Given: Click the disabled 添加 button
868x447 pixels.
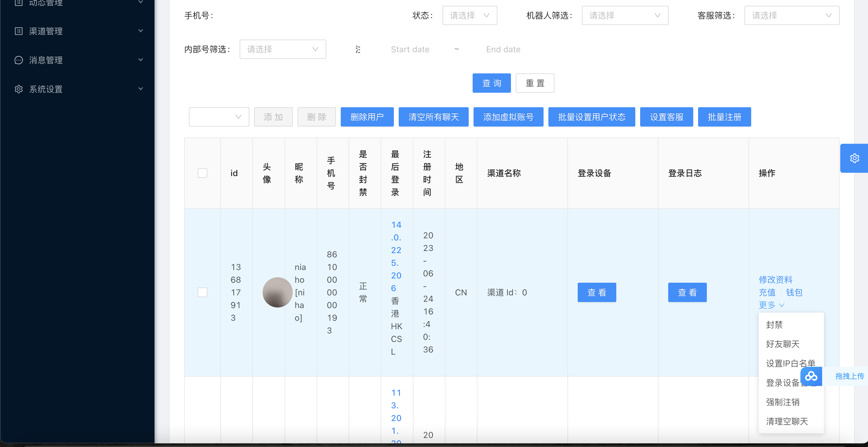Looking at the screenshot, I should (273, 117).
